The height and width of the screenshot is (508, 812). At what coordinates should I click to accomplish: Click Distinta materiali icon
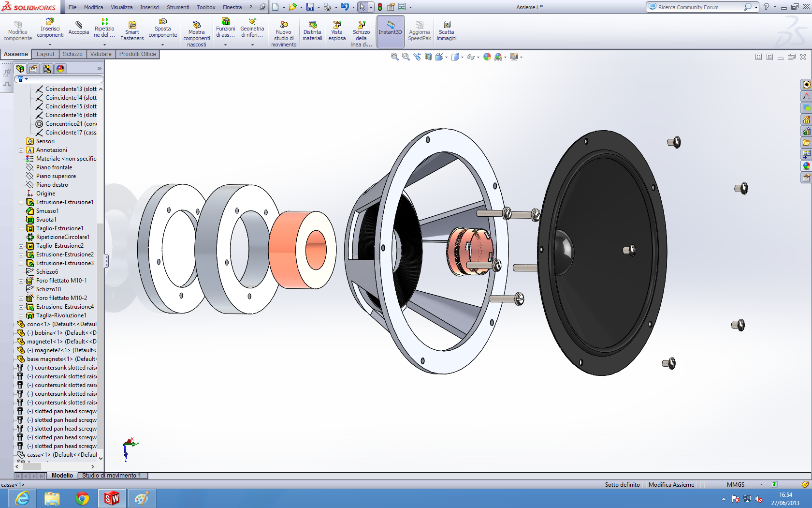[x=312, y=31]
